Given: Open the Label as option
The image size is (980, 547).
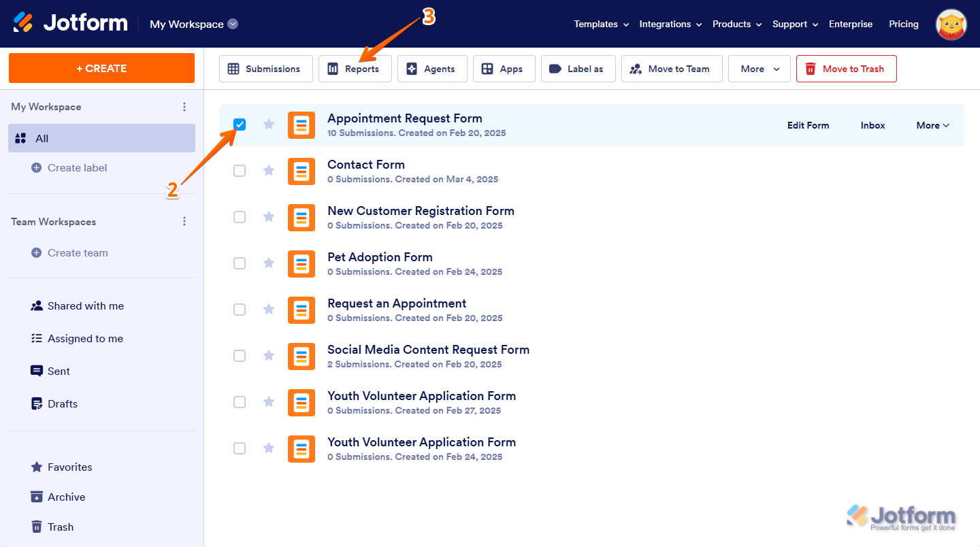Looking at the screenshot, I should tap(578, 69).
